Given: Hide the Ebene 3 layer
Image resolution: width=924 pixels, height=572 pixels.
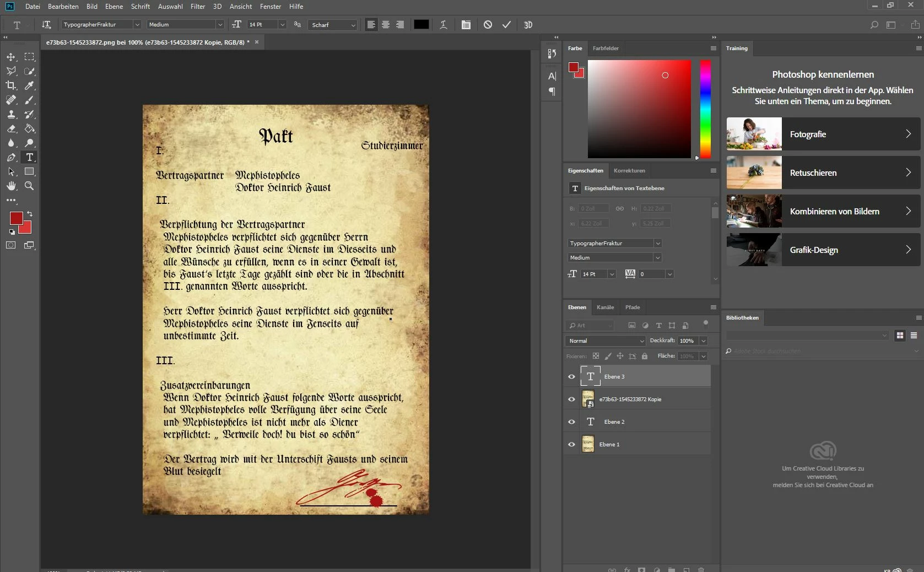Looking at the screenshot, I should [571, 377].
